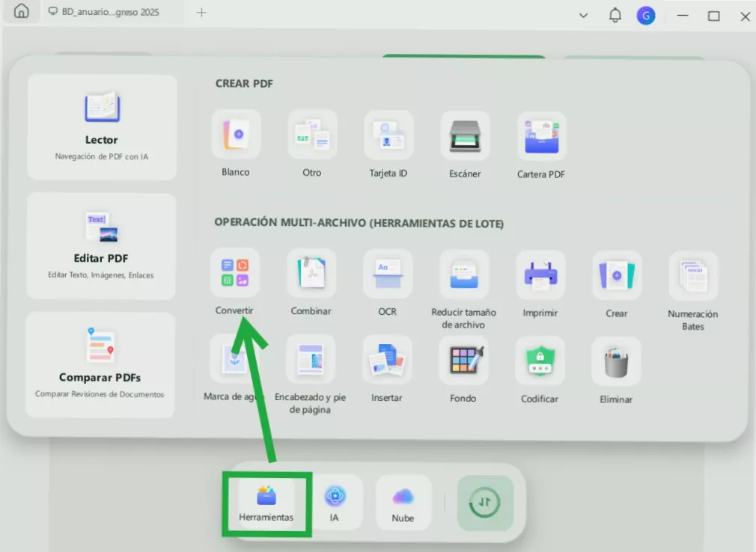Image resolution: width=756 pixels, height=552 pixels.
Task: Open notifications bell
Action: (x=615, y=16)
